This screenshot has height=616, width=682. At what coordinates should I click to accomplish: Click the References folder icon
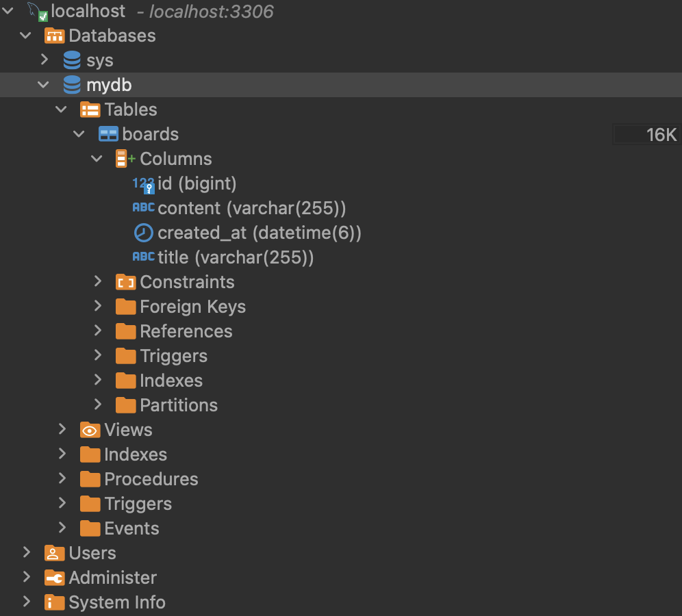[126, 331]
